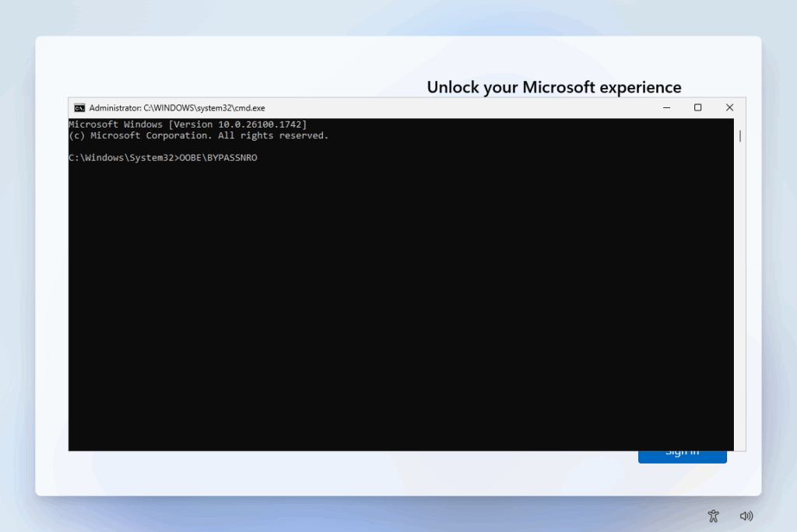Close the Administrator cmd.exe window
The width and height of the screenshot is (797, 532).
pyautogui.click(x=729, y=107)
